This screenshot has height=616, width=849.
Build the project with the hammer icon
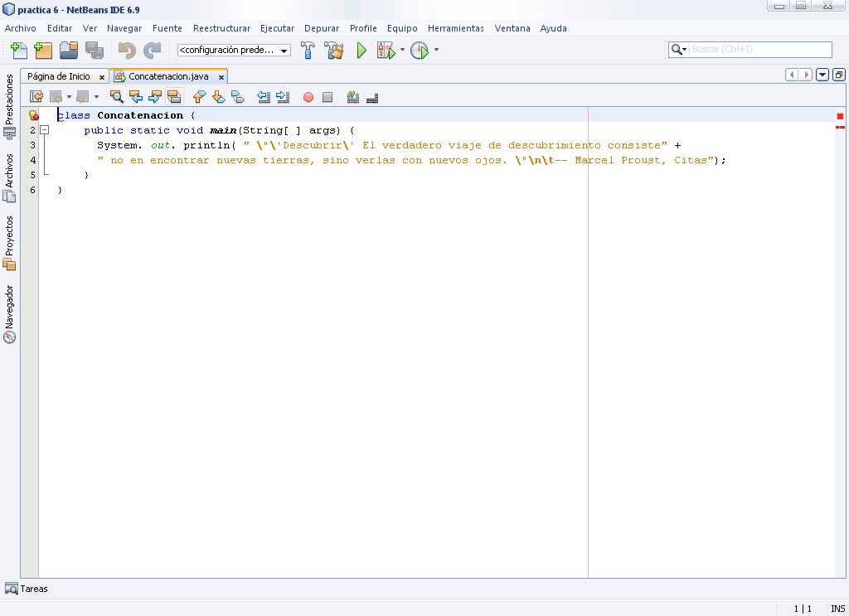point(308,50)
